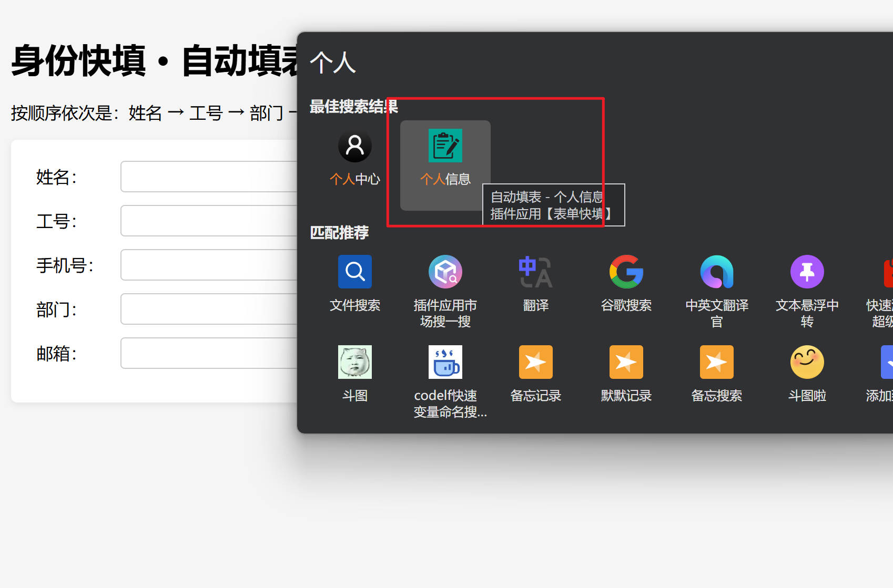893x588 pixels.
Task: Launch the codelf快速变量命名搜 plugin
Action: pyautogui.click(x=445, y=363)
